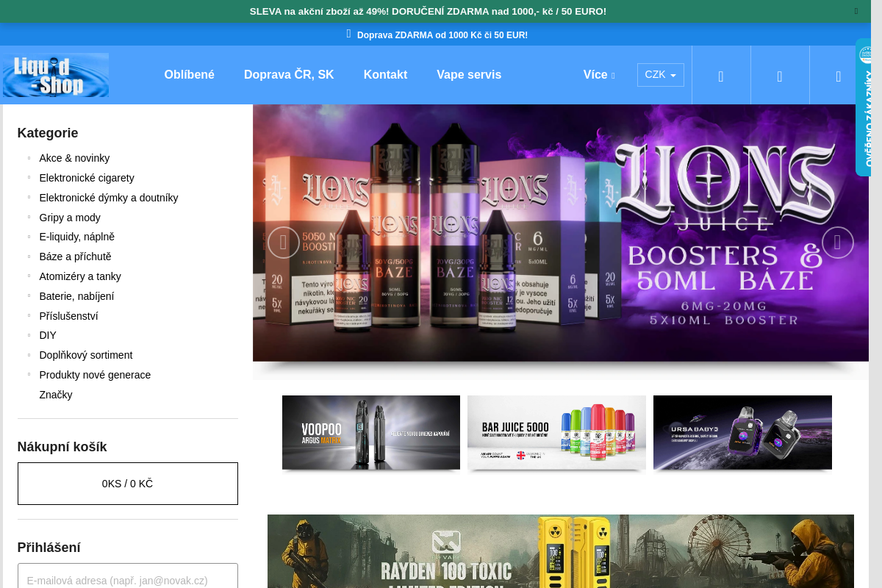The width and height of the screenshot is (882, 588).
Task: Click the rightmost header icon box
Action: point(839,75)
